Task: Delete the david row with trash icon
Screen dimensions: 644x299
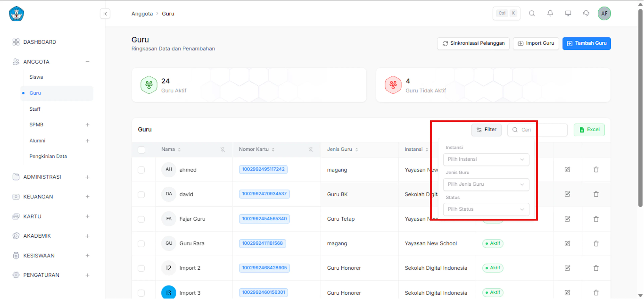Action: click(x=596, y=194)
